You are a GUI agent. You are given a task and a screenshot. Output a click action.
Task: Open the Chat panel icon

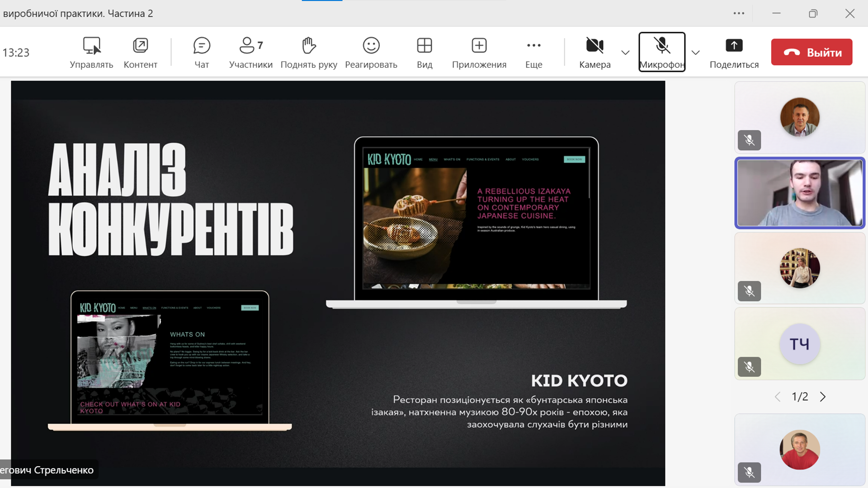202,46
